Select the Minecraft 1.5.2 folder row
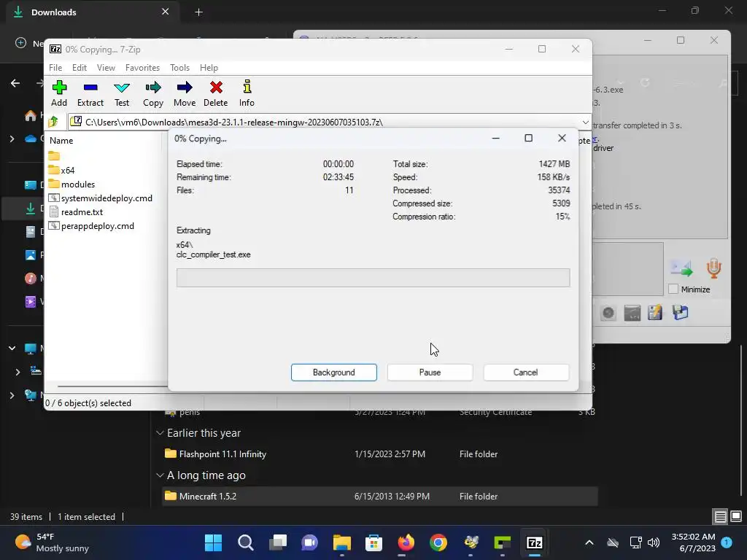747x560 pixels. [x=379, y=496]
